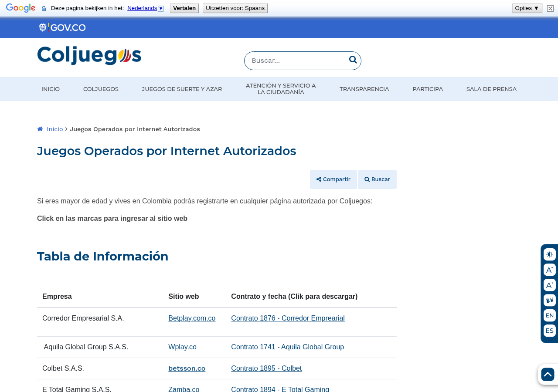Open the Coljuegos logo home link
The image size is (558, 392).
pos(89,55)
